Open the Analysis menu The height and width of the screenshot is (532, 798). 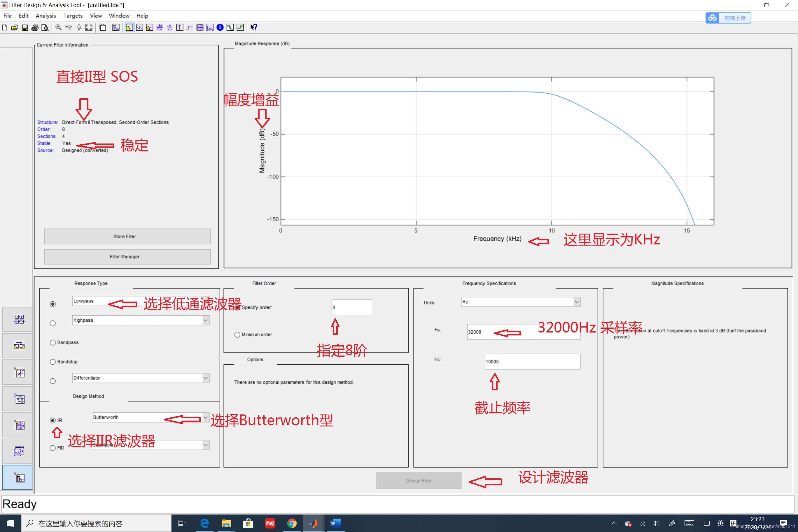pos(44,15)
